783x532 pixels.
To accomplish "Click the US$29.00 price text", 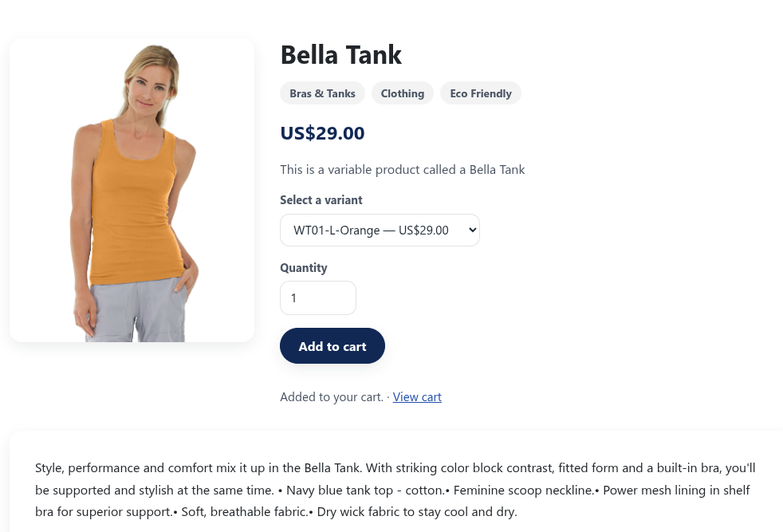I will (x=322, y=133).
